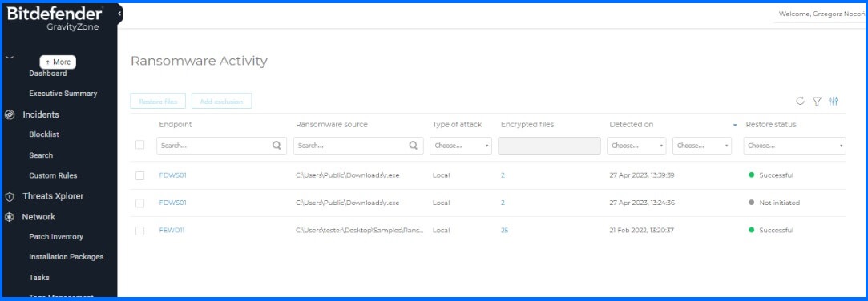Click the Endpoint search magnifier icon

pos(277,146)
